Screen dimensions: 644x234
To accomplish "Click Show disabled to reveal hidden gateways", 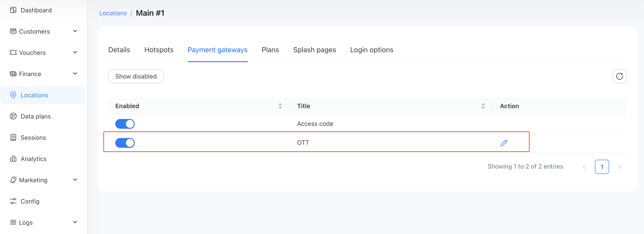I will pyautogui.click(x=136, y=76).
